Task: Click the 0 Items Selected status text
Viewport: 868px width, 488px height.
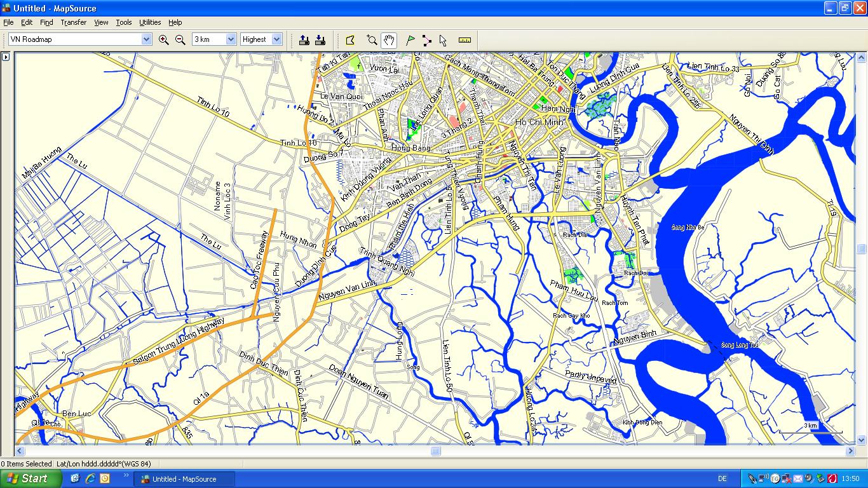Action: [x=27, y=464]
